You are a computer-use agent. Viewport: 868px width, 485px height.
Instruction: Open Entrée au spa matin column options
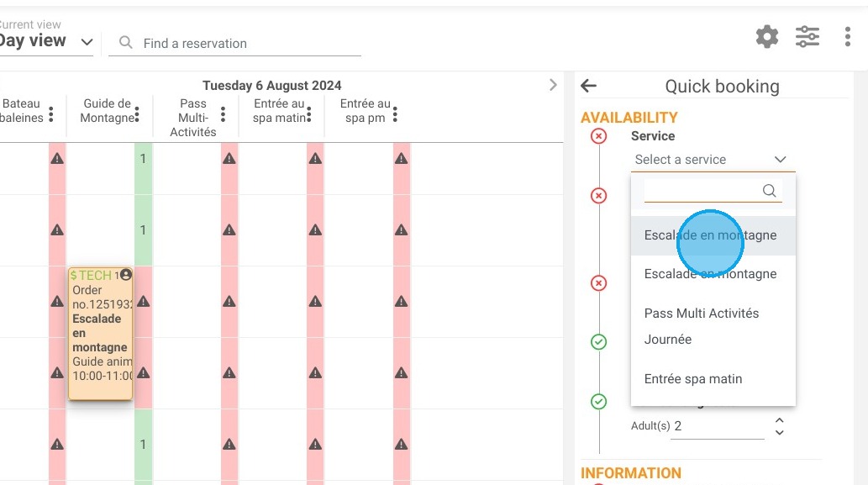tap(309, 114)
